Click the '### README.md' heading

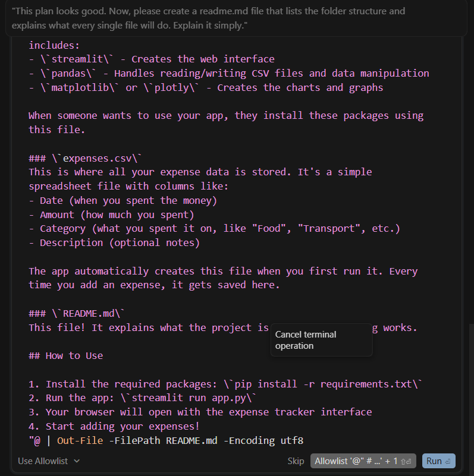coord(77,313)
